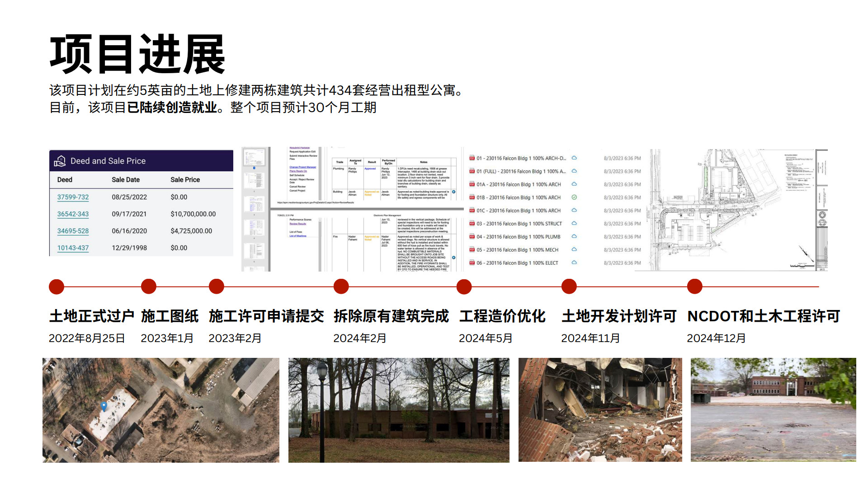Click the bold text 已陆续创造就业

(172, 108)
